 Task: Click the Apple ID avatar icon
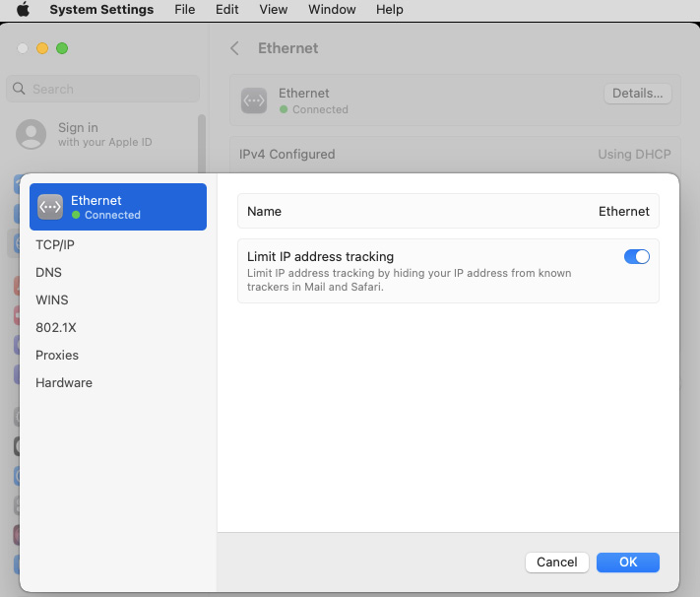pyautogui.click(x=32, y=135)
